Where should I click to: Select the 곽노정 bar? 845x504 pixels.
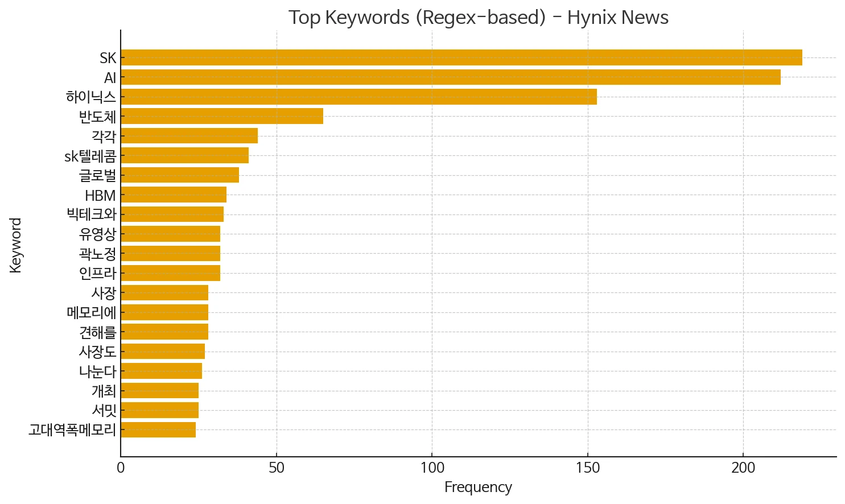[170, 254]
